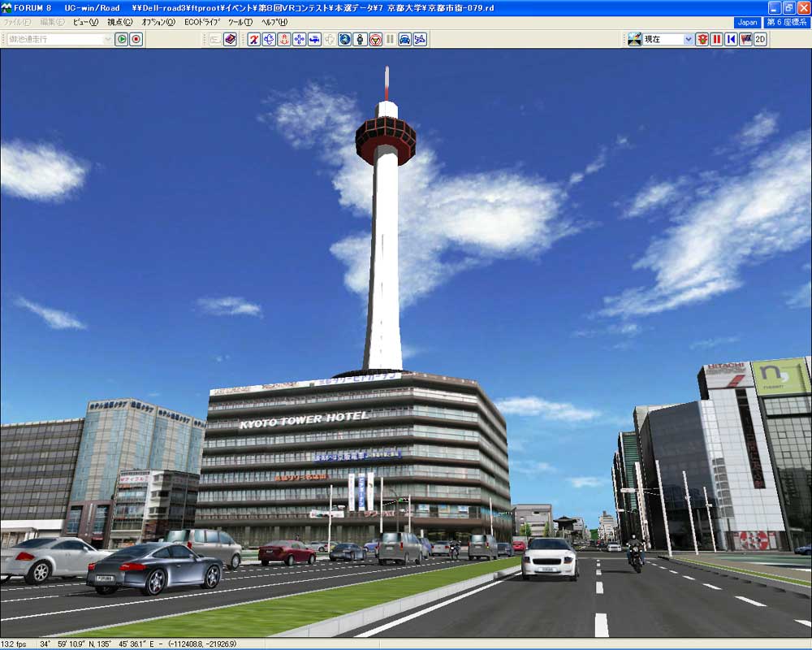Image resolution: width=812 pixels, height=650 pixels.
Task: Open the ECOドライブ menu
Action: pyautogui.click(x=202, y=22)
